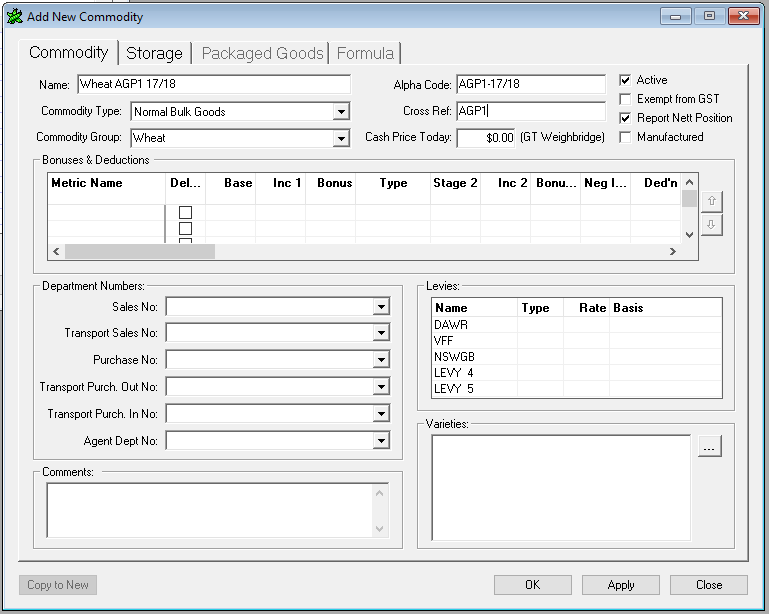Screen dimensions: 769x614
Task: Select the DAWR levy row
Action: [474, 325]
